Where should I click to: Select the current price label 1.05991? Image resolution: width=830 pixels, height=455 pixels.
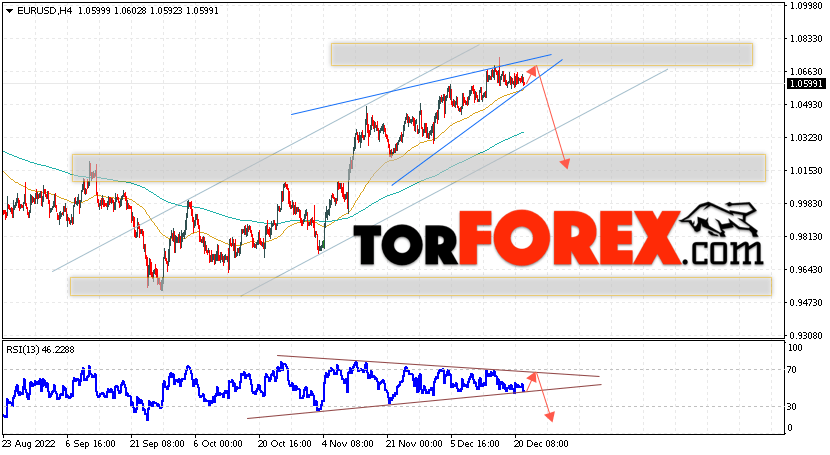point(806,84)
